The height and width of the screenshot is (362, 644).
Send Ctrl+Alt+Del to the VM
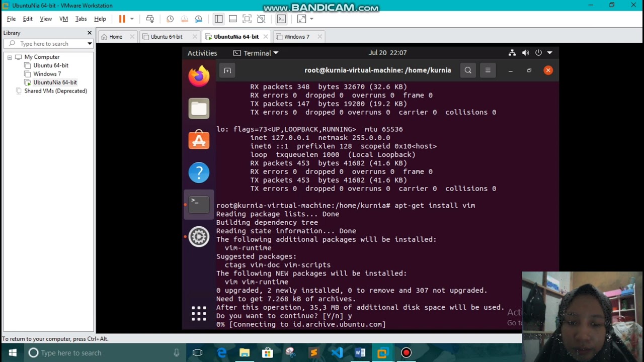[150, 19]
